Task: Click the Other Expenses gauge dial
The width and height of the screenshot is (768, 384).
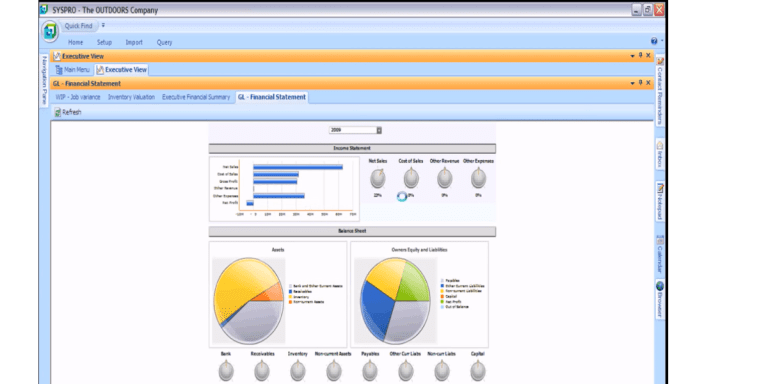Action: (479, 178)
